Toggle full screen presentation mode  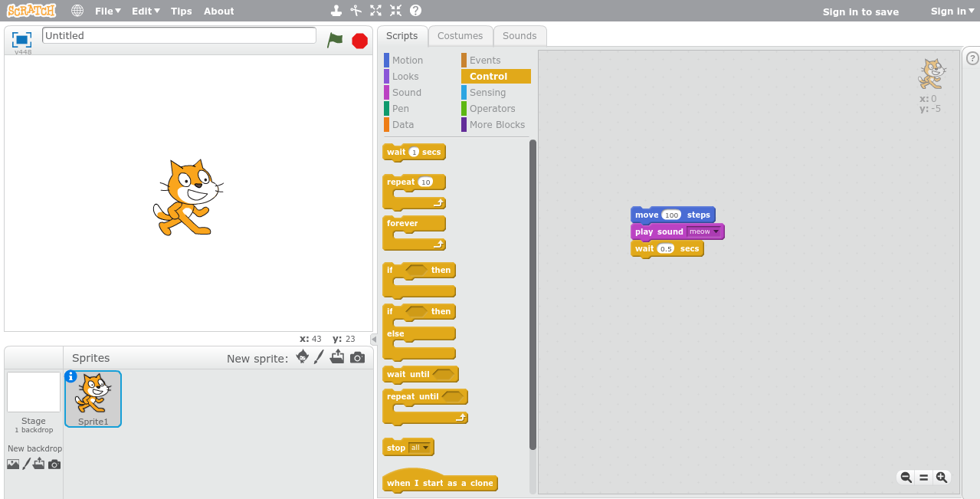point(21,40)
